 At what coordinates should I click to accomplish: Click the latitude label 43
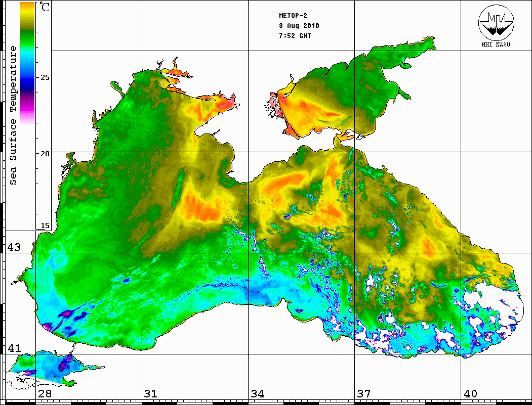pyautogui.click(x=14, y=247)
